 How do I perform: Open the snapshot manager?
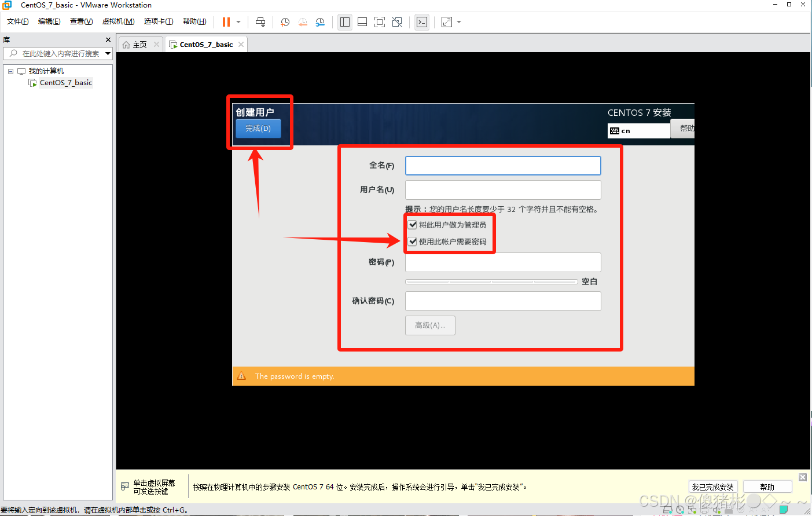[320, 22]
